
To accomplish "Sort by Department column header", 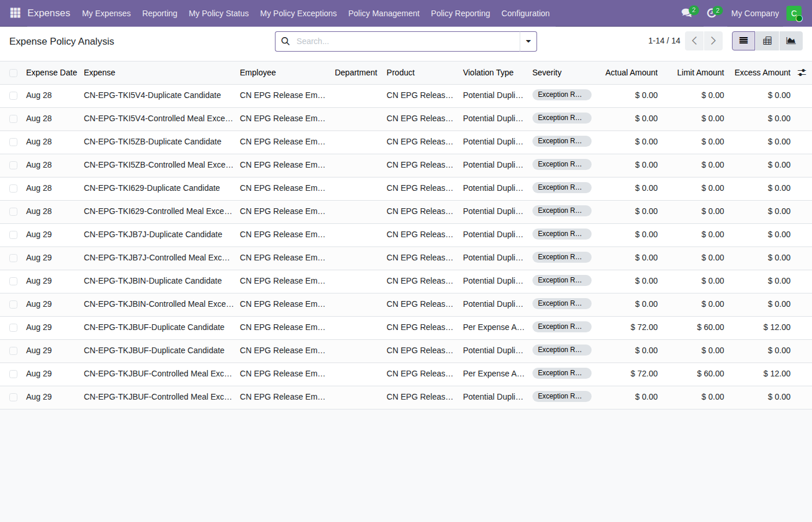I will 356,72.
